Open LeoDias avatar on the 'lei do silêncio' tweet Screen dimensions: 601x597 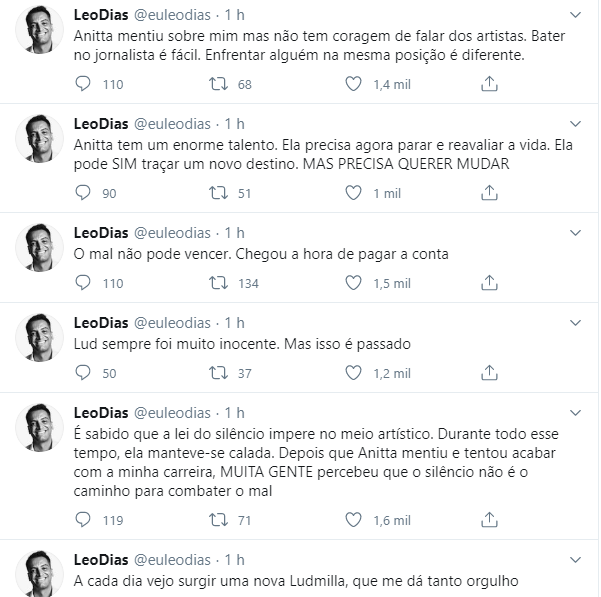pyautogui.click(x=39, y=427)
